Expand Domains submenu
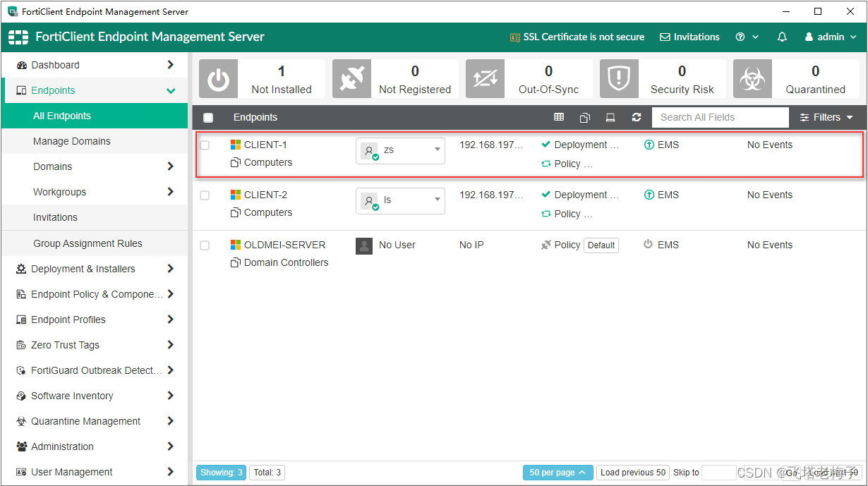Image resolution: width=868 pixels, height=486 pixels. click(170, 166)
